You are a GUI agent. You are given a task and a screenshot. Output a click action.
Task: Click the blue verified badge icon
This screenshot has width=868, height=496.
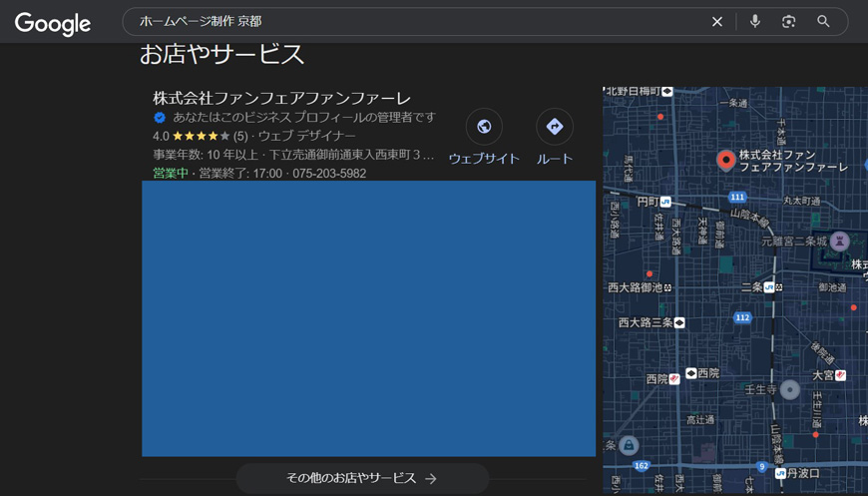(x=160, y=118)
